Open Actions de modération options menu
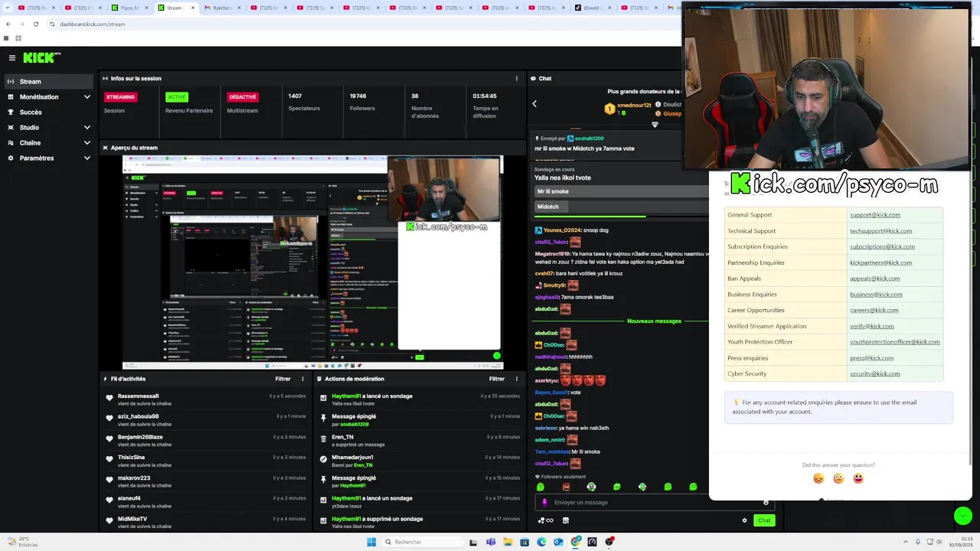This screenshot has width=980, height=551. [x=517, y=379]
